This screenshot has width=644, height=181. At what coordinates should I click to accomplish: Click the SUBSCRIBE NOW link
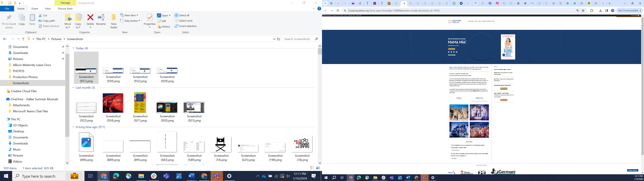(x=476, y=69)
